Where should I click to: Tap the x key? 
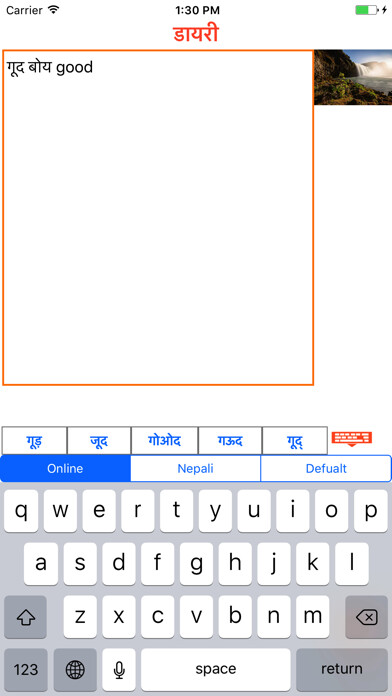point(119,617)
